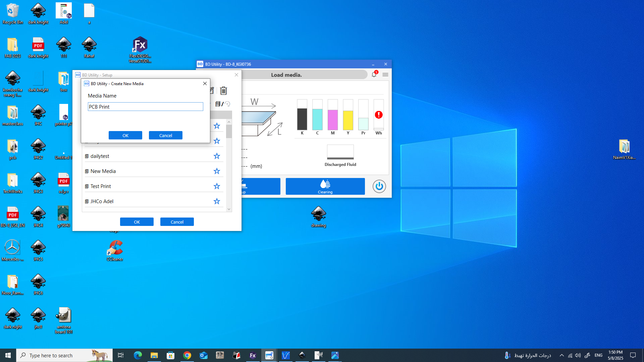Cancel the Create New Media dialog
Screen dimensions: 644x362
pos(166,135)
